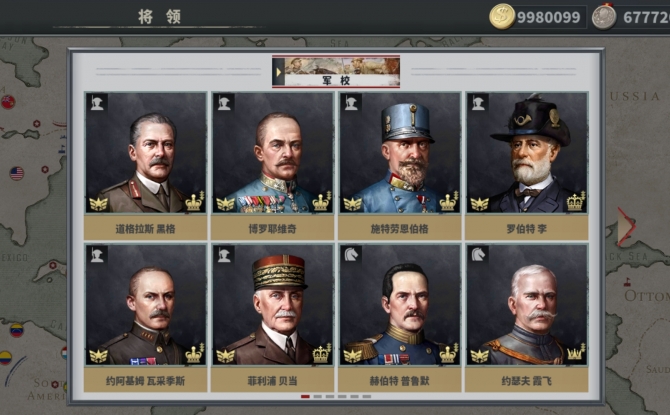Click winged rank insignia on 菲利浦 贝当 portrait
The image size is (670, 415).
coord(225,356)
